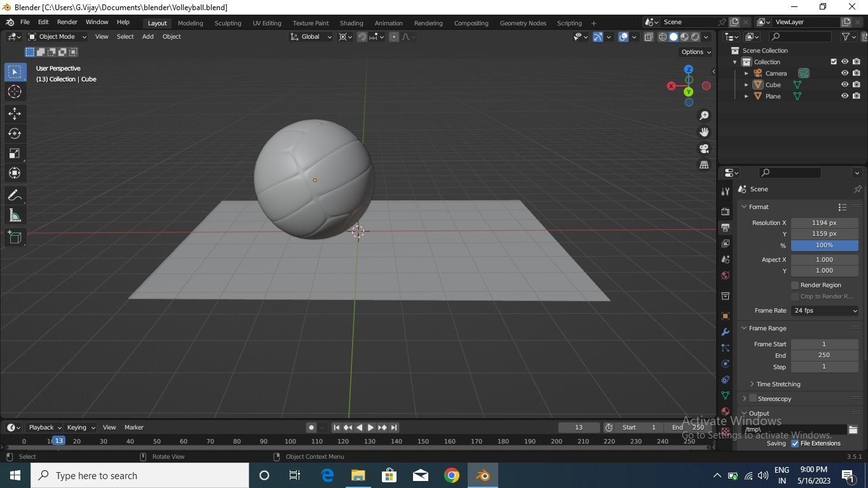Open the View Layer properties tab

[x=725, y=243]
